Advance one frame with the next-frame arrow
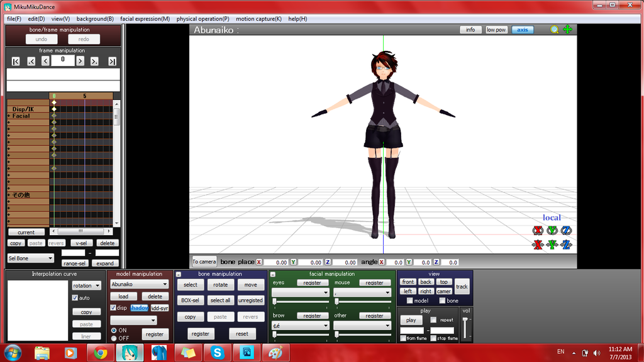The height and width of the screenshot is (362, 644). tap(79, 61)
